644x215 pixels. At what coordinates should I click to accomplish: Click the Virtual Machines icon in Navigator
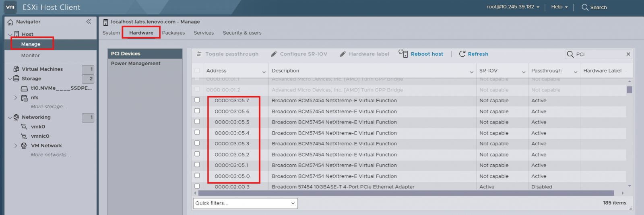pos(17,69)
